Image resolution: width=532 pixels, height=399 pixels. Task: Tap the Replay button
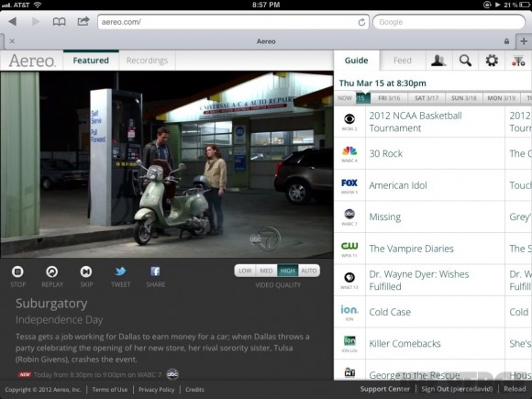point(52,276)
